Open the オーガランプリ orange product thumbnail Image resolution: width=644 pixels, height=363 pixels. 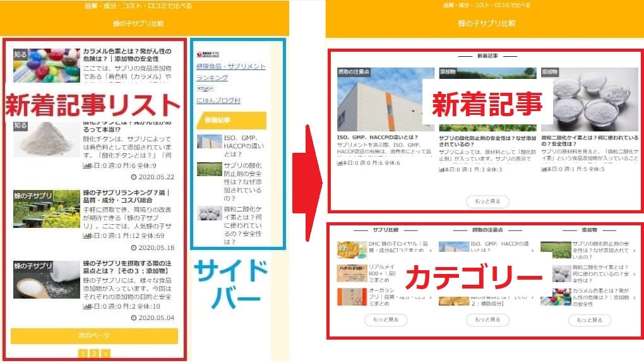click(352, 297)
